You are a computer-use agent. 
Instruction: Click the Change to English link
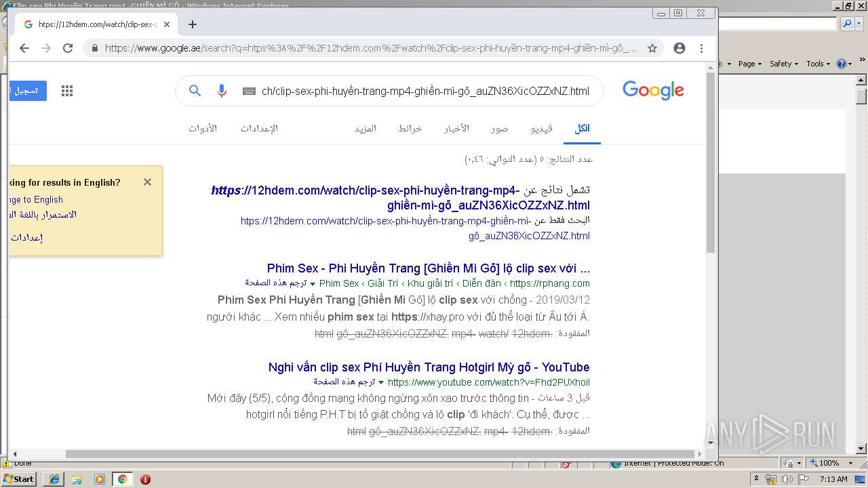(x=36, y=199)
